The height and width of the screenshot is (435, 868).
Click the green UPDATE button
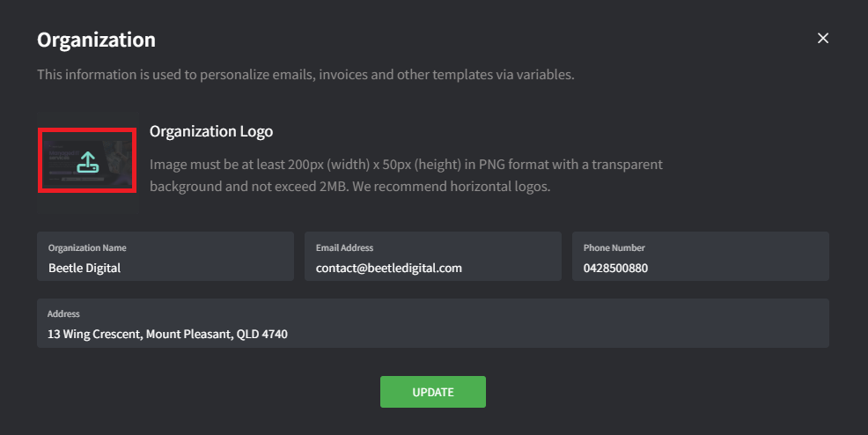(x=433, y=392)
